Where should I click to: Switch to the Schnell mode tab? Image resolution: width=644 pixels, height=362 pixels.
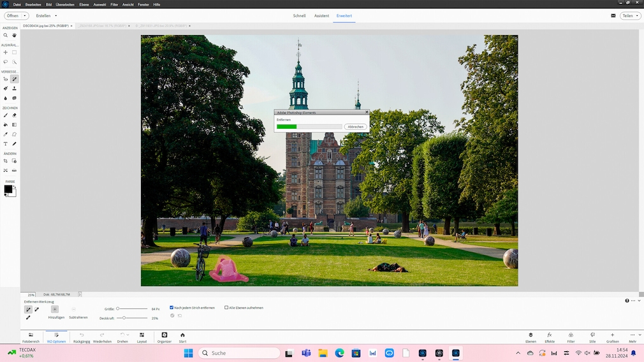pyautogui.click(x=299, y=15)
